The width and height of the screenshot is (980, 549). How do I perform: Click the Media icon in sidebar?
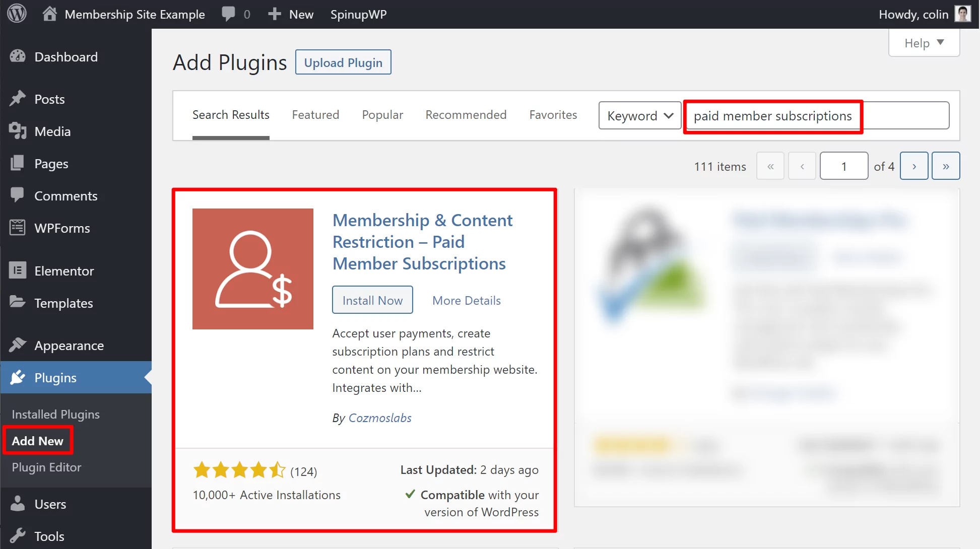[18, 131]
